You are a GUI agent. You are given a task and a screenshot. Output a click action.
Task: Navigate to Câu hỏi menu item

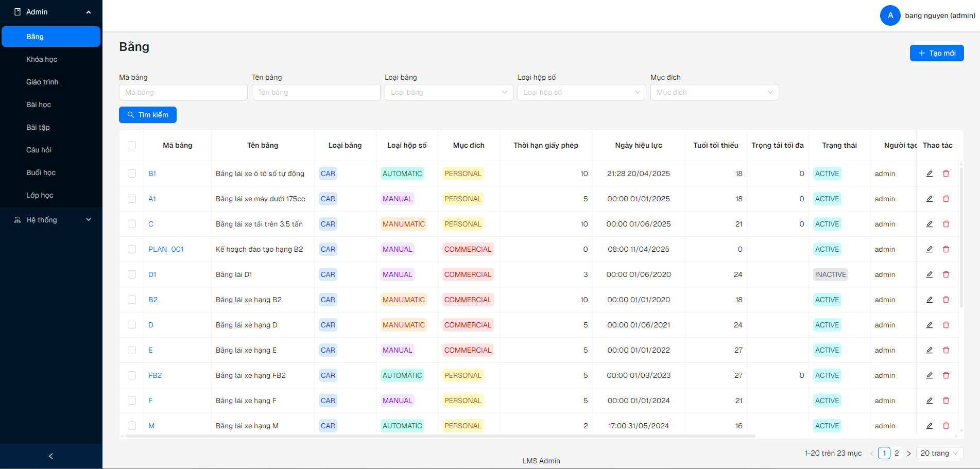pos(39,150)
